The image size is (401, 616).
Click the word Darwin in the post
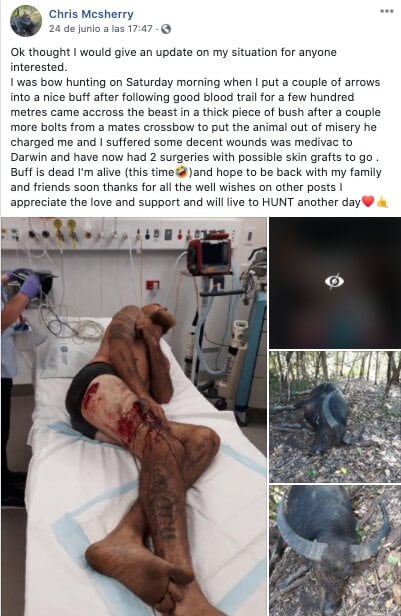pos(29,157)
